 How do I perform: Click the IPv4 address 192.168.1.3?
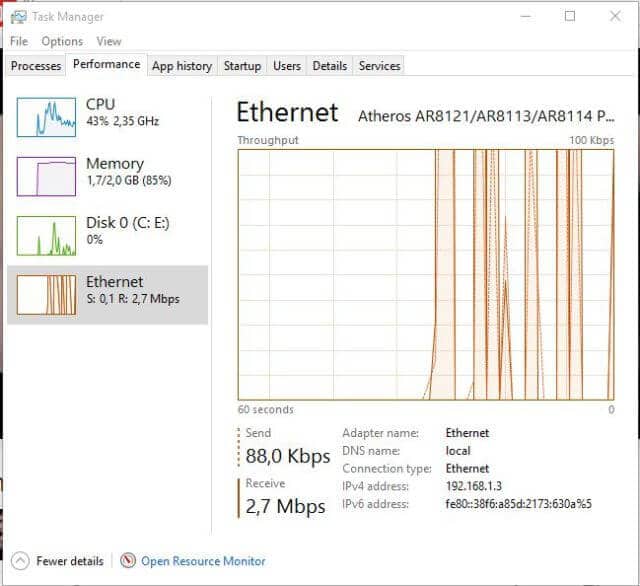[473, 486]
